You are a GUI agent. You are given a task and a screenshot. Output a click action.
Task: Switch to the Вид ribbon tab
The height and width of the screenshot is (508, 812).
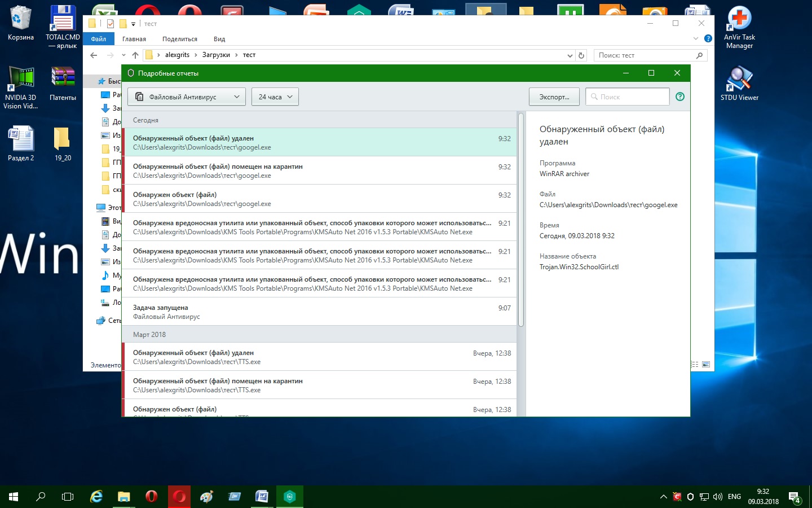(219, 39)
